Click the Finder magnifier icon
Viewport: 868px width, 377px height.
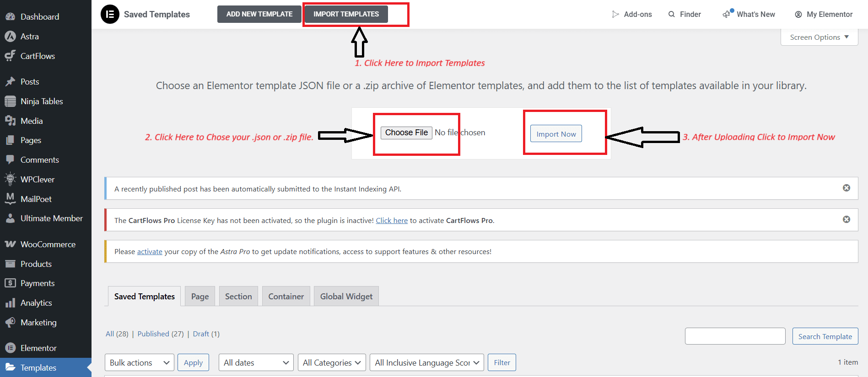click(672, 14)
